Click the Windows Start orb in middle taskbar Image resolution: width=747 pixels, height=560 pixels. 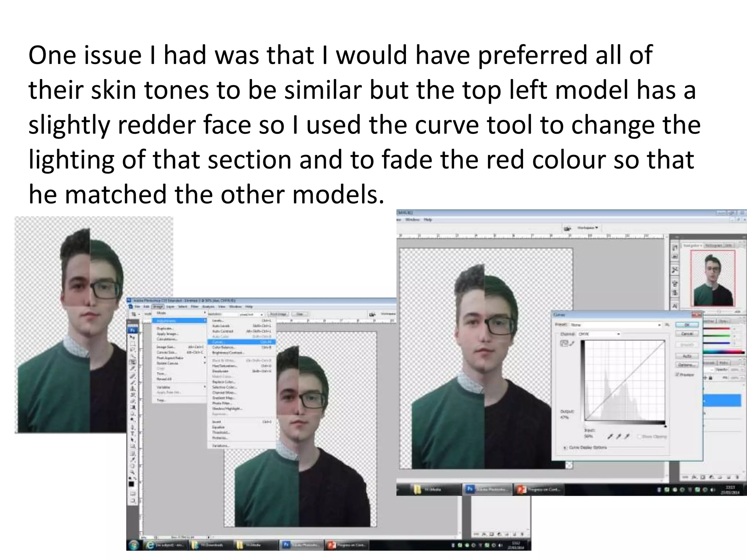[x=133, y=545]
